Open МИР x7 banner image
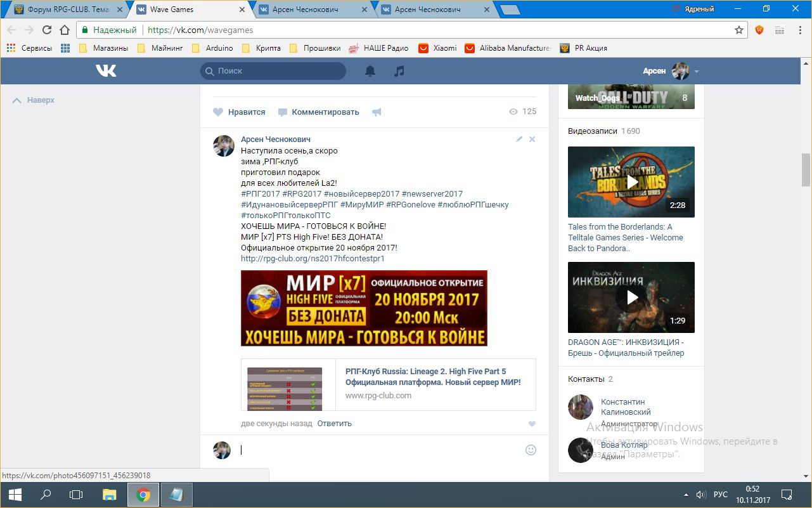 click(x=364, y=308)
